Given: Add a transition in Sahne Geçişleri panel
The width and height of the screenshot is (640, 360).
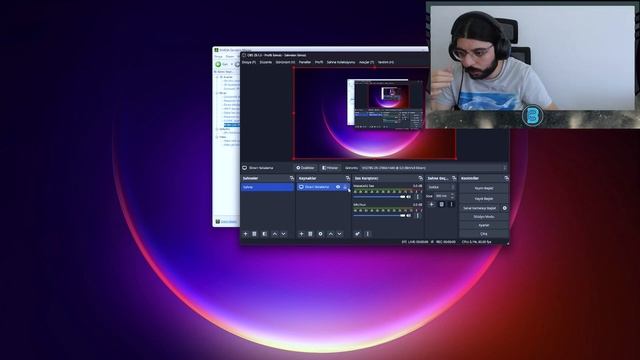Looking at the screenshot, I should tap(431, 204).
